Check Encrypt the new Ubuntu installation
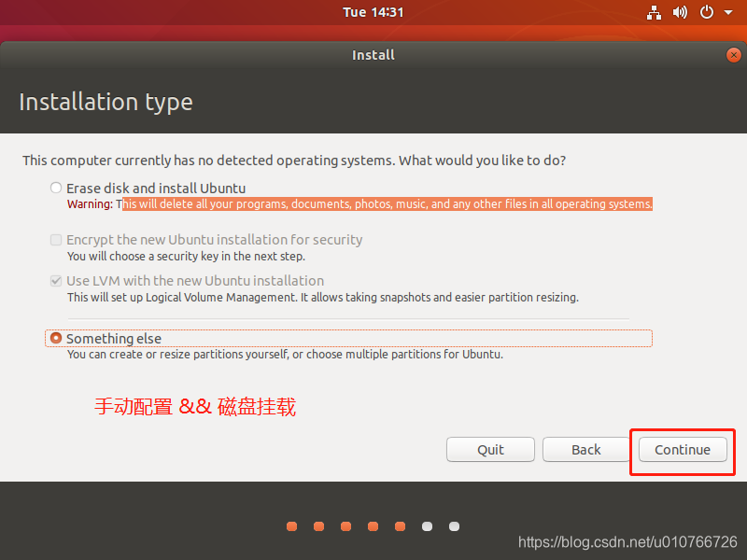Viewport: 747px width, 560px height. click(x=56, y=240)
